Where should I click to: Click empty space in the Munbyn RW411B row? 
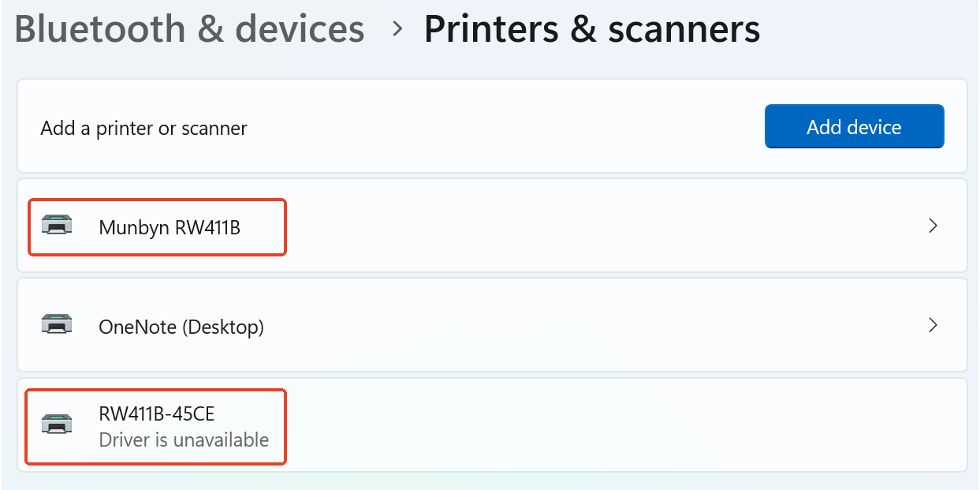click(599, 226)
